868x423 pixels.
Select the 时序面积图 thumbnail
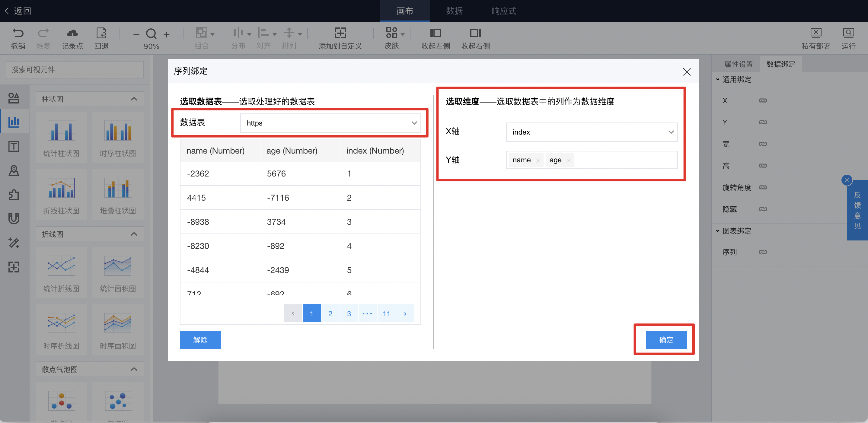pos(118,330)
